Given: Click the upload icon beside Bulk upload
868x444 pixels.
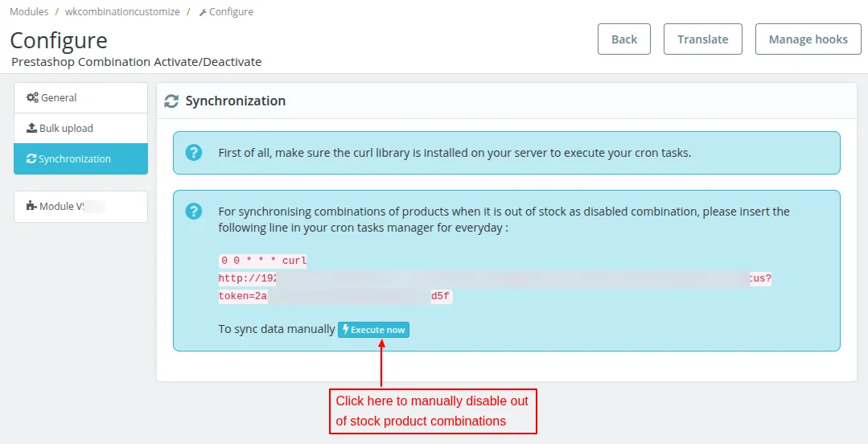Looking at the screenshot, I should [x=32, y=129].
